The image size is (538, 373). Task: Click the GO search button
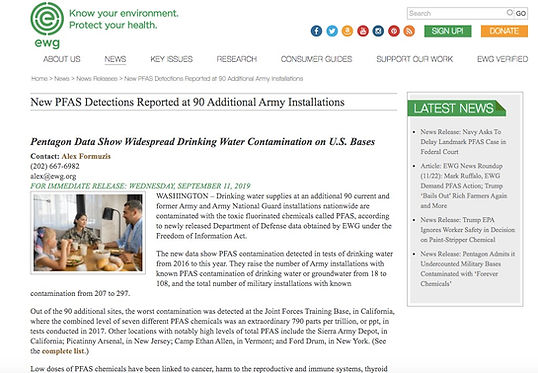[x=521, y=13]
